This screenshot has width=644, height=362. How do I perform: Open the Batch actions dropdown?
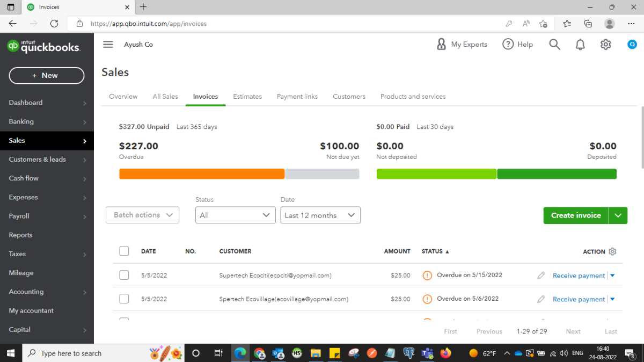[x=143, y=215]
